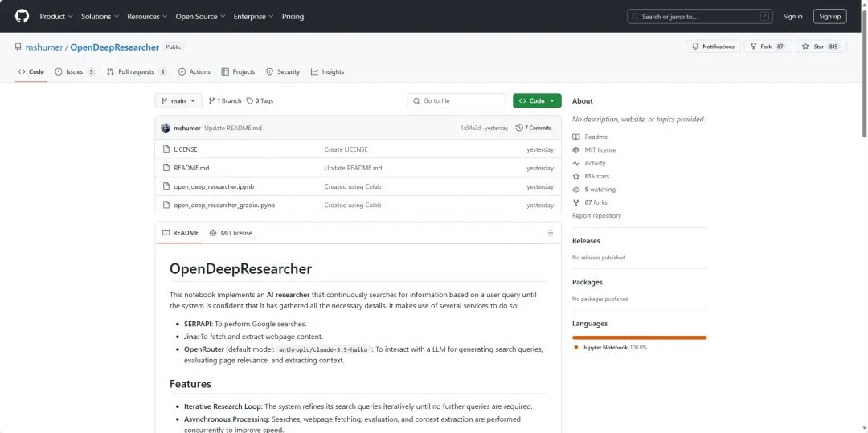The width and height of the screenshot is (868, 433).
Task: Click the Create LICENSE commit message
Action: point(346,149)
